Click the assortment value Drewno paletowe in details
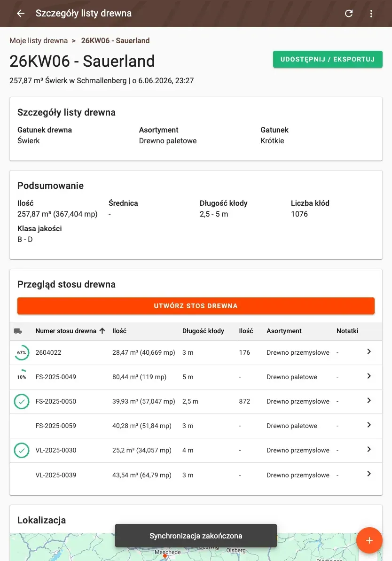Image resolution: width=392 pixels, height=561 pixels. pos(167,140)
